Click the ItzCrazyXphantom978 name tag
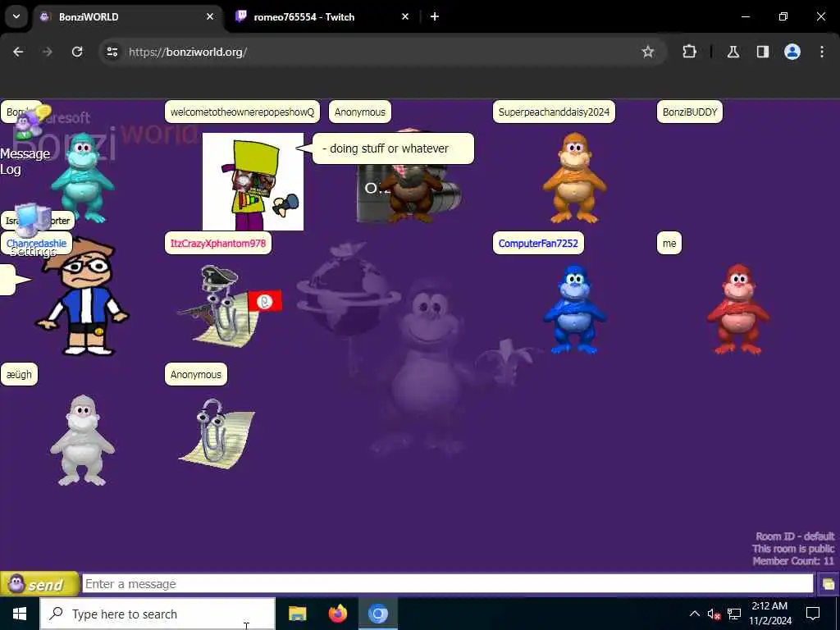The height and width of the screenshot is (630, 840). pyautogui.click(x=218, y=243)
